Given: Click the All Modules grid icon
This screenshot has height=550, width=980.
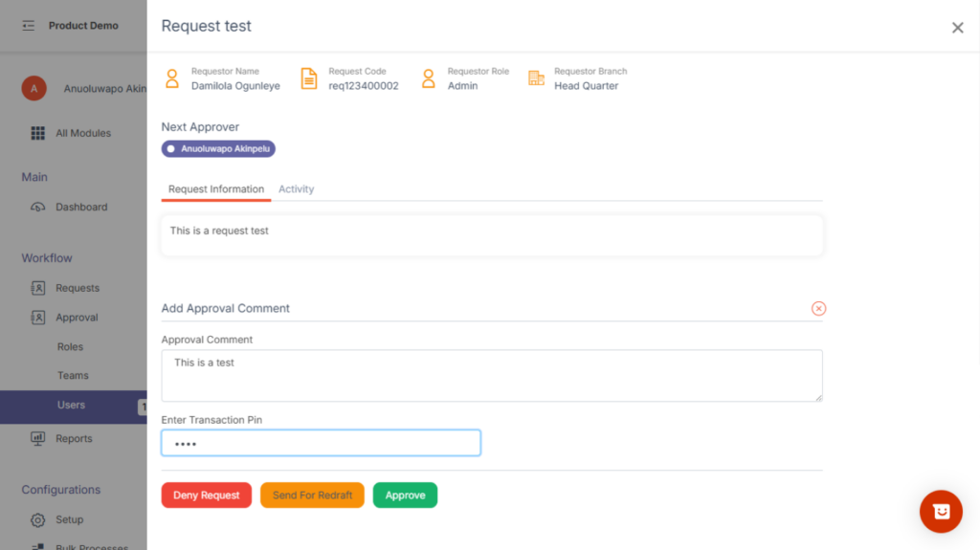Looking at the screenshot, I should click(x=38, y=133).
